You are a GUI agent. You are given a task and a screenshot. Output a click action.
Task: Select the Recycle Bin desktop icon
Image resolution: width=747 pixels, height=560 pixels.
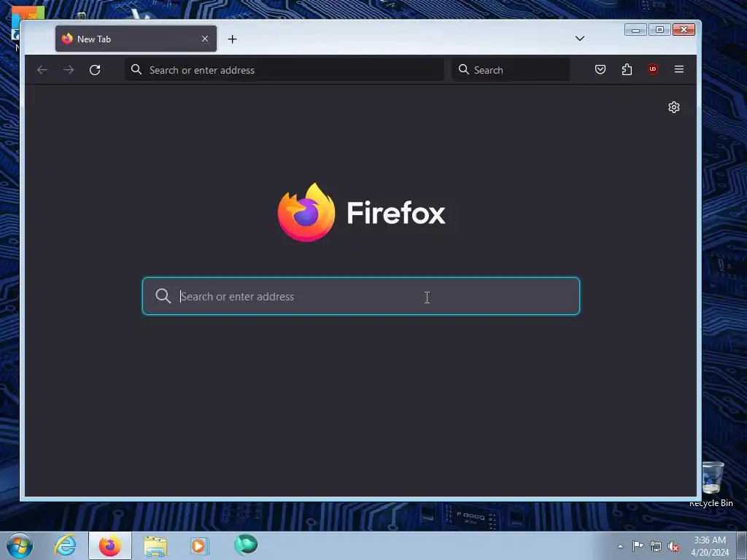[x=711, y=484]
